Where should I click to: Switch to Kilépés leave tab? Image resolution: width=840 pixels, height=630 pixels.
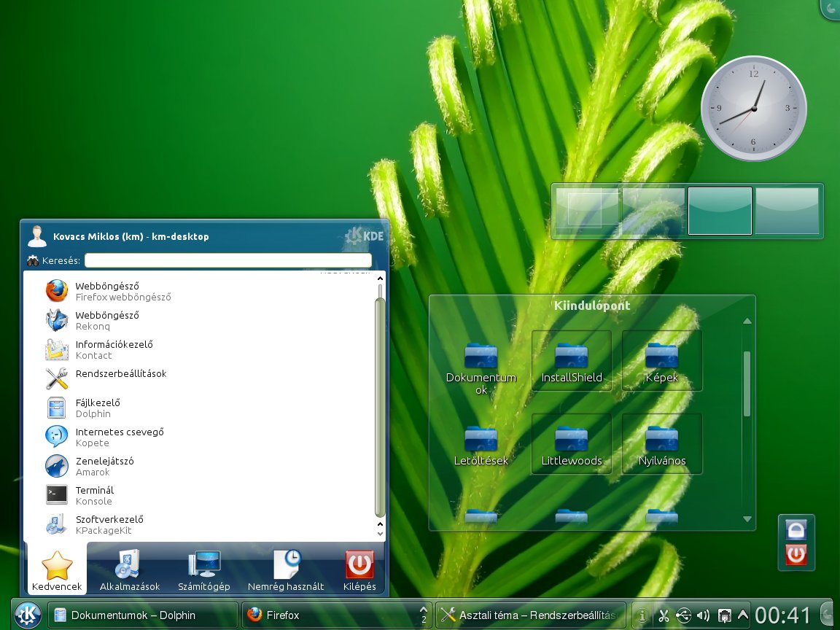point(359,570)
